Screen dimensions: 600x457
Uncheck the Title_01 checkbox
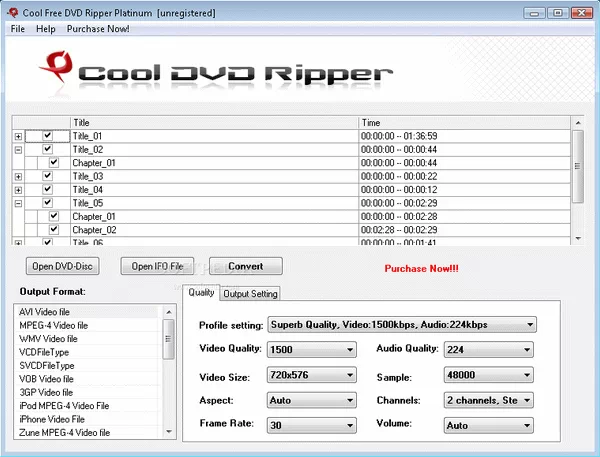[x=47, y=136]
